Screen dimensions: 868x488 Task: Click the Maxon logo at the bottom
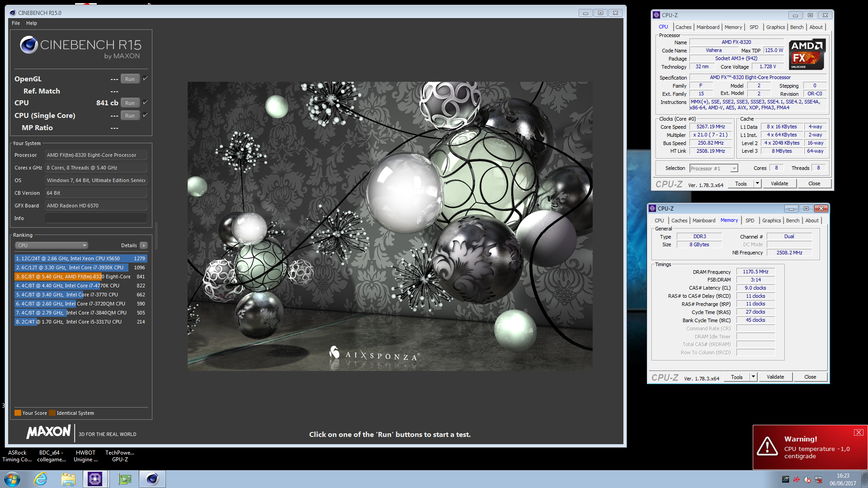click(49, 432)
